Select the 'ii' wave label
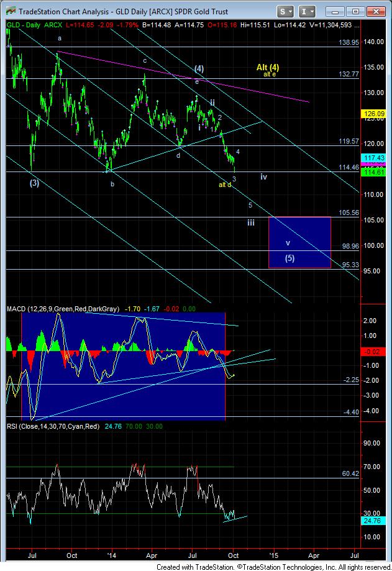This screenshot has width=392, height=571. [212, 103]
